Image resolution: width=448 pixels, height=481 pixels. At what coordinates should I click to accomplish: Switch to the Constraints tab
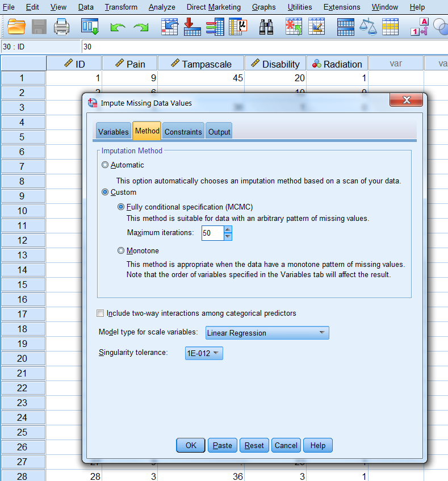click(183, 132)
